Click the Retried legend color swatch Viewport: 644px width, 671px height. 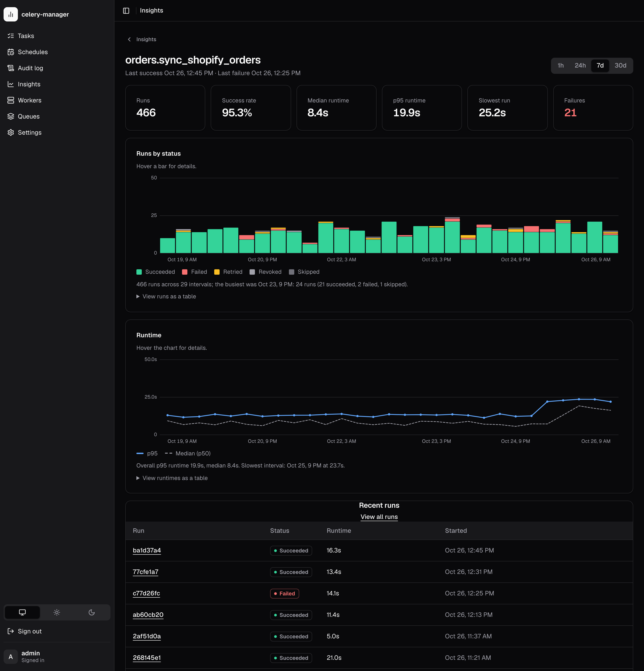pos(217,272)
